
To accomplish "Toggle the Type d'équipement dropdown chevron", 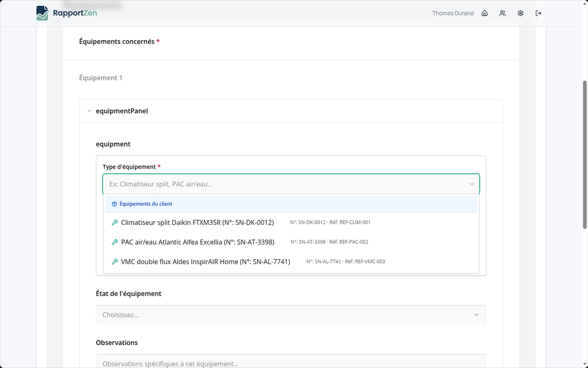I will pyautogui.click(x=472, y=184).
